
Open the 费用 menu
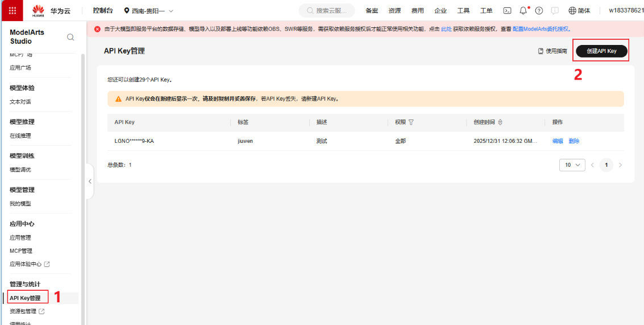pos(418,11)
